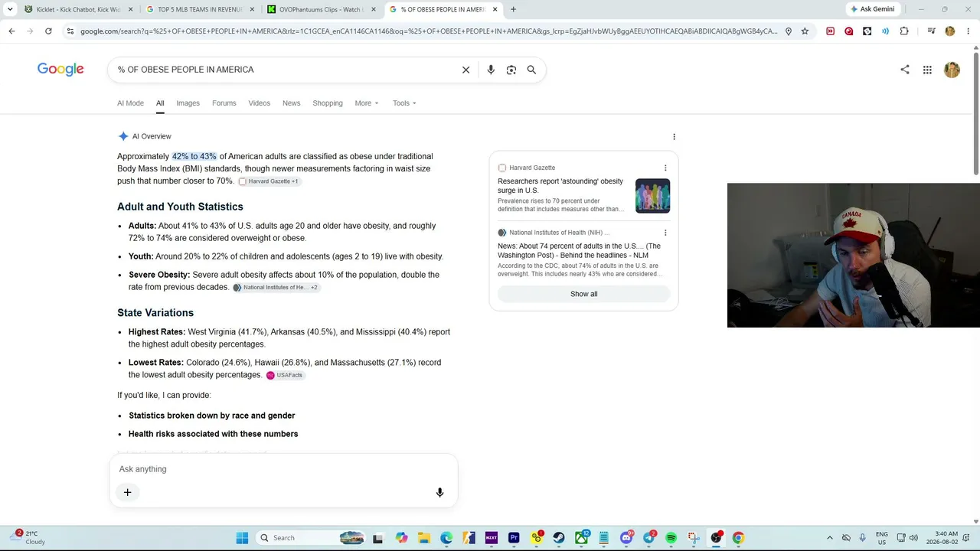This screenshot has width=980, height=551.
Task: Open the weather widget showing 21°C
Action: coord(29,537)
